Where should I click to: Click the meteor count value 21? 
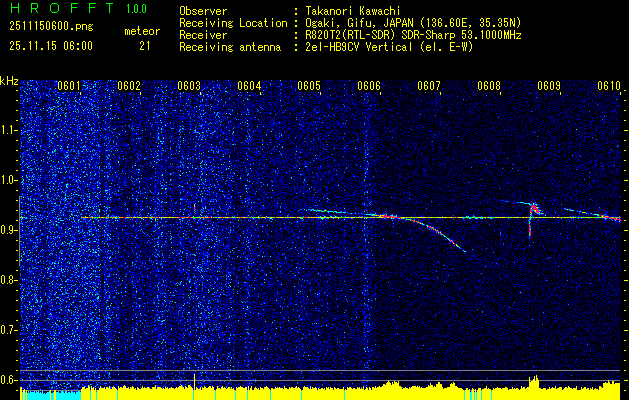click(145, 46)
